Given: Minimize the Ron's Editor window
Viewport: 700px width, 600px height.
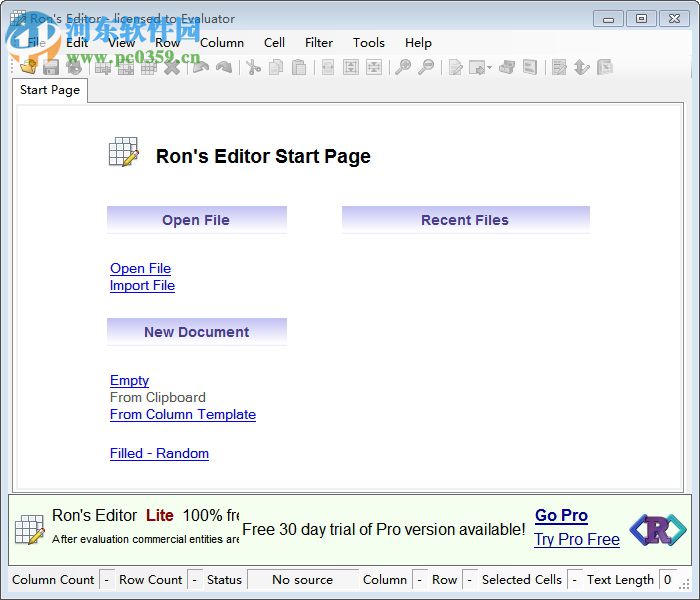Looking at the screenshot, I should (x=608, y=19).
